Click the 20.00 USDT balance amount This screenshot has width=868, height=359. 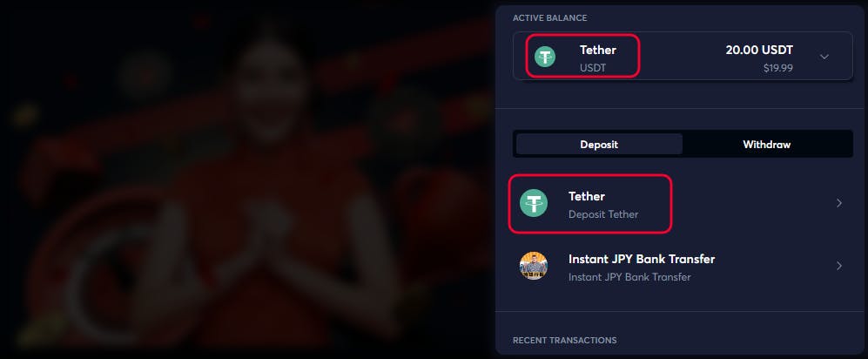tap(759, 50)
